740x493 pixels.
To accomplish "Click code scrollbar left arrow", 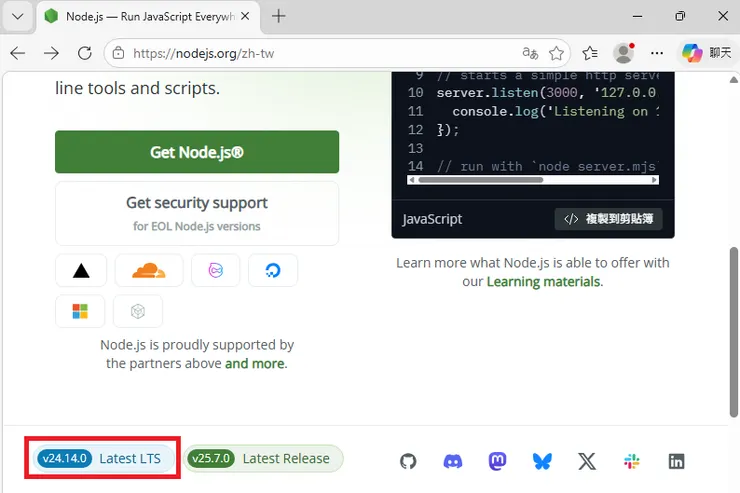I will click(412, 180).
